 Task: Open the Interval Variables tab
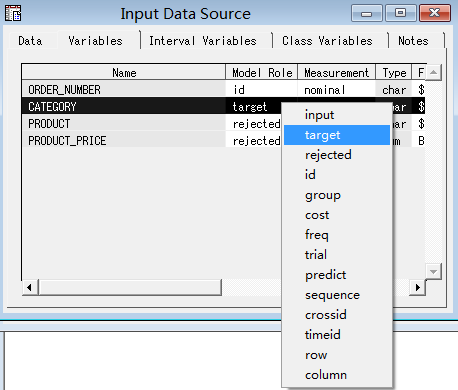(x=203, y=41)
